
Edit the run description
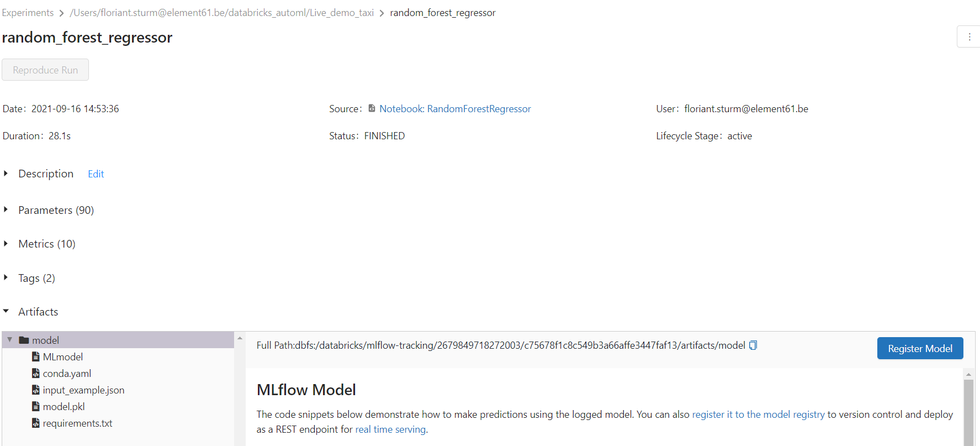(x=96, y=174)
